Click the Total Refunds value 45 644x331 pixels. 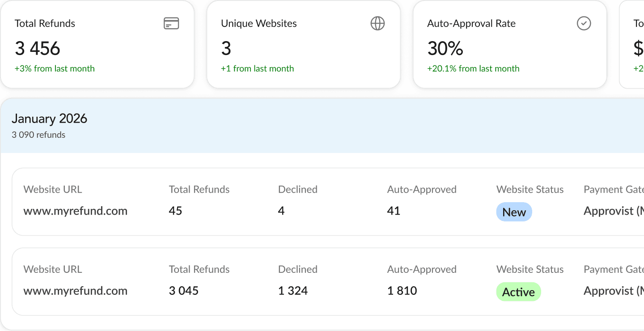click(176, 211)
